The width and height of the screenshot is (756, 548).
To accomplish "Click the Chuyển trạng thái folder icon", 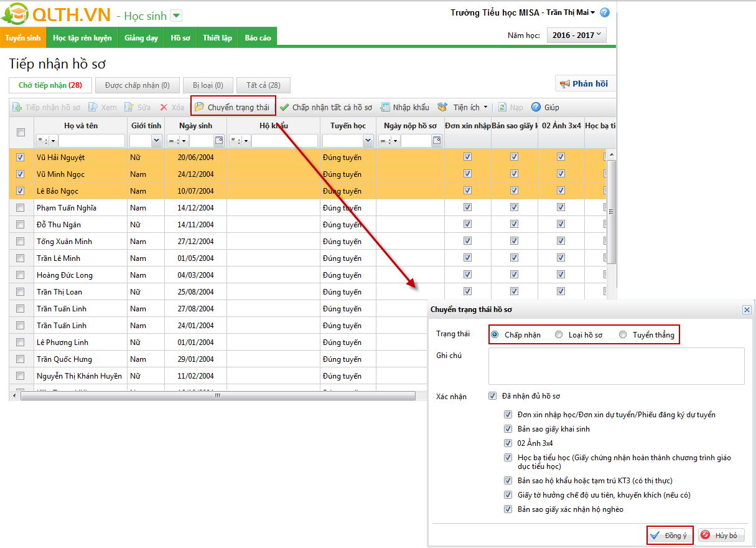I will tap(200, 107).
